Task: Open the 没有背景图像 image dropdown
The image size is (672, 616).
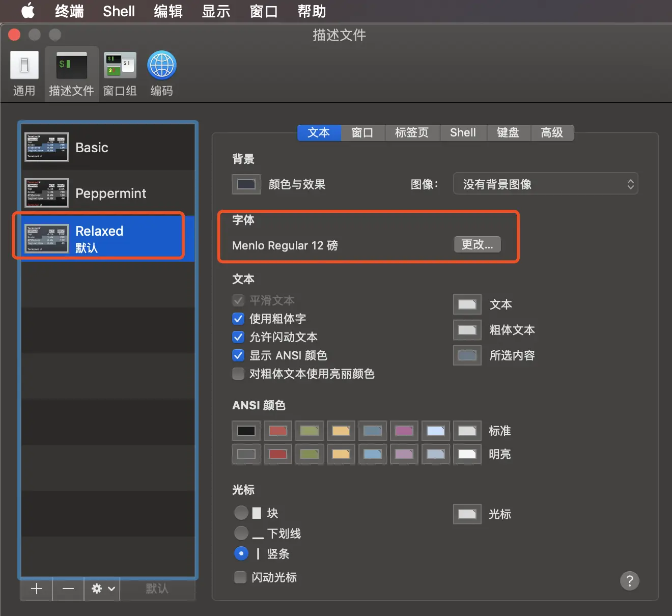Action: (545, 184)
